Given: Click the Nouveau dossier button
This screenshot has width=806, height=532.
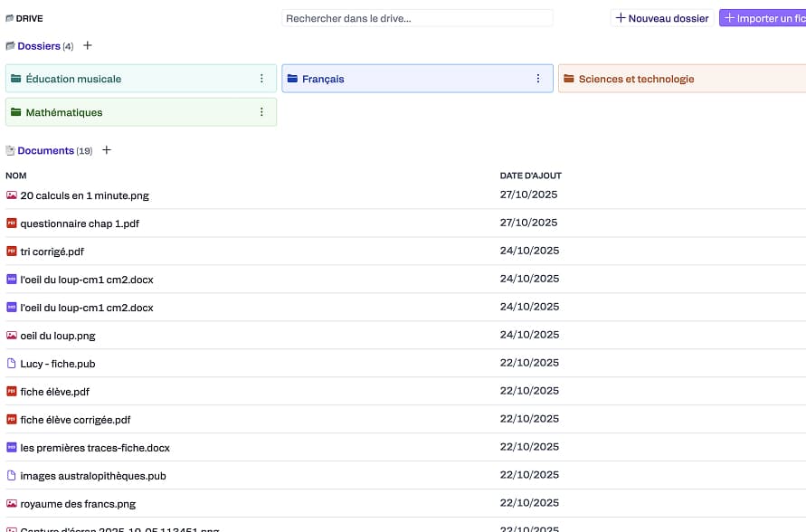Looking at the screenshot, I should coord(661,18).
